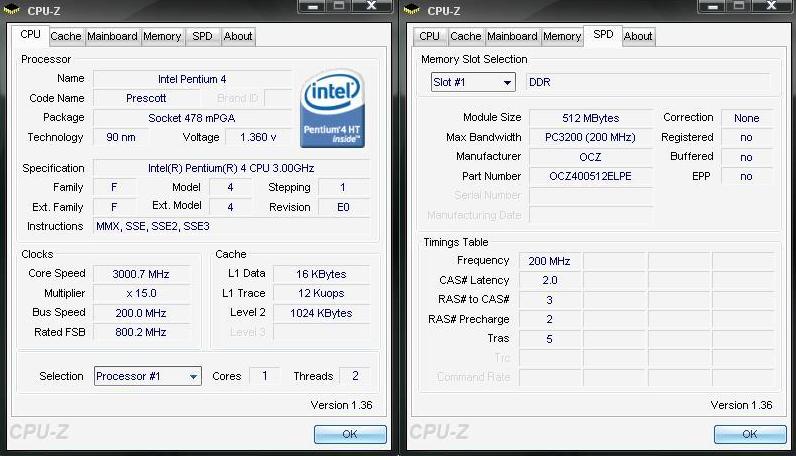Click the revision value 'E0'
The image size is (796, 456).
coord(344,207)
